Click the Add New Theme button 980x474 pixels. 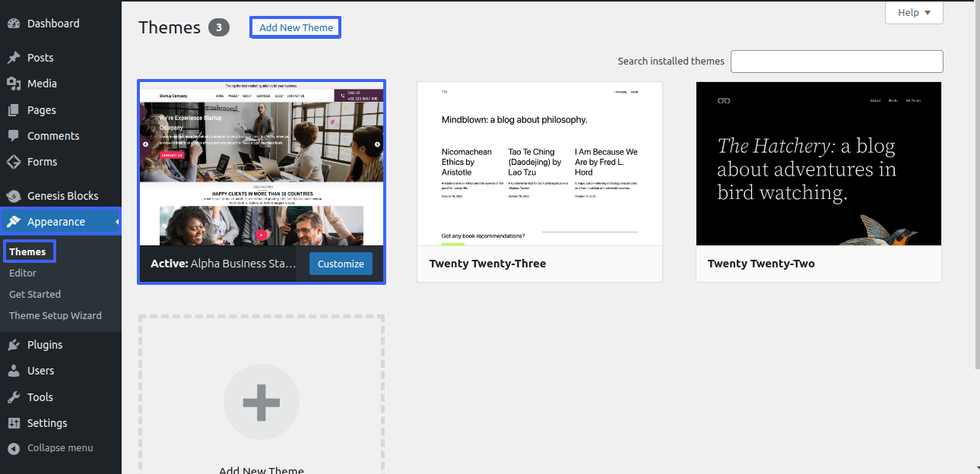[x=296, y=27]
